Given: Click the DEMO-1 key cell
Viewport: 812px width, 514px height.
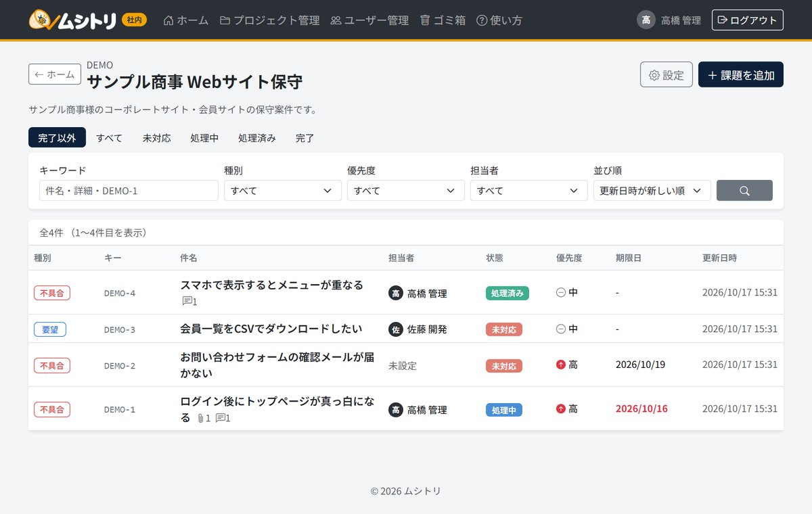Looking at the screenshot, I should 120,410.
